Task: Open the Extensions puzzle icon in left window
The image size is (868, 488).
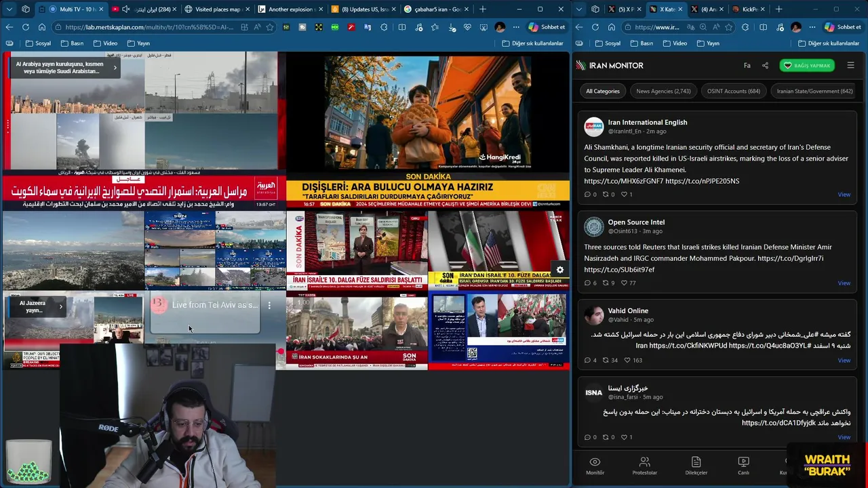Action: point(384,27)
